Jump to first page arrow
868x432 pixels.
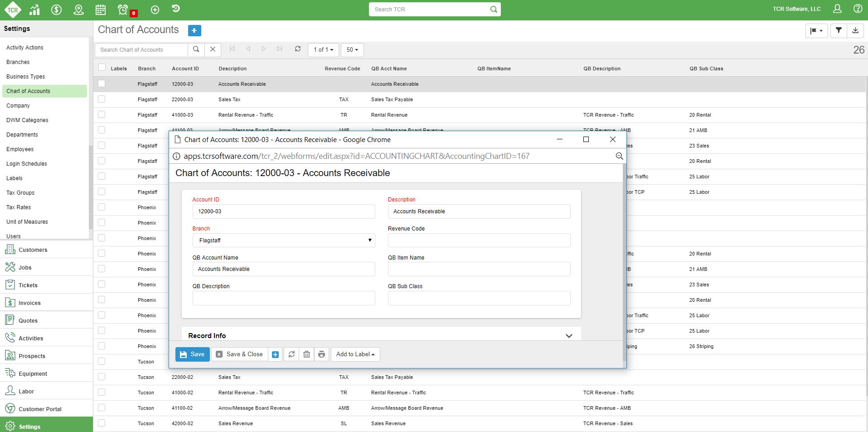pyautogui.click(x=232, y=49)
